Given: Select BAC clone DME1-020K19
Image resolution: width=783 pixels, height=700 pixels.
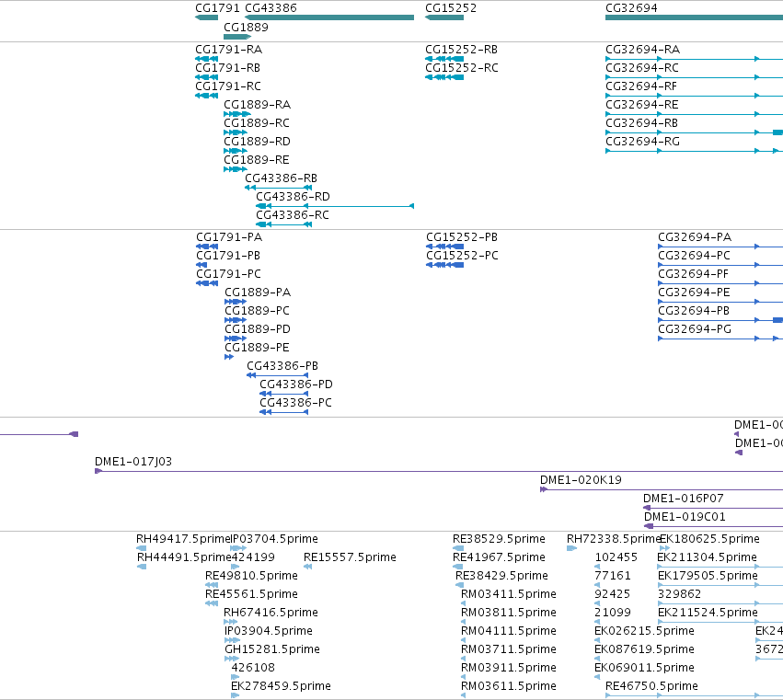Looking at the screenshot, I should click(x=581, y=480).
